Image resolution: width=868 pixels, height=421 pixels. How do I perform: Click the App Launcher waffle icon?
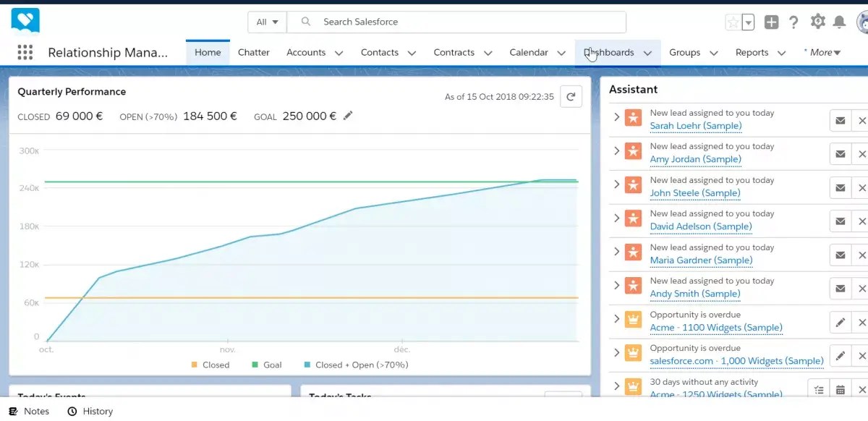pyautogui.click(x=25, y=52)
